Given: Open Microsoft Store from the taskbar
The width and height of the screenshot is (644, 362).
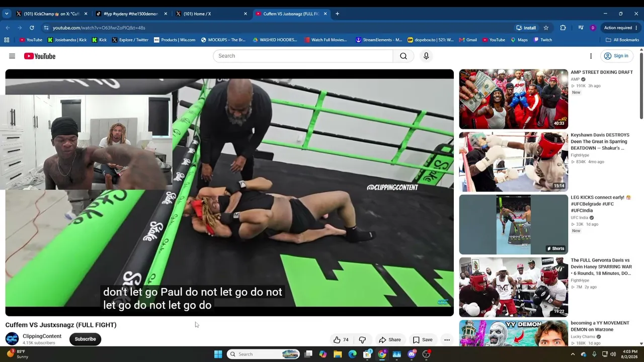Looking at the screenshot, I should pyautogui.click(x=367, y=354).
